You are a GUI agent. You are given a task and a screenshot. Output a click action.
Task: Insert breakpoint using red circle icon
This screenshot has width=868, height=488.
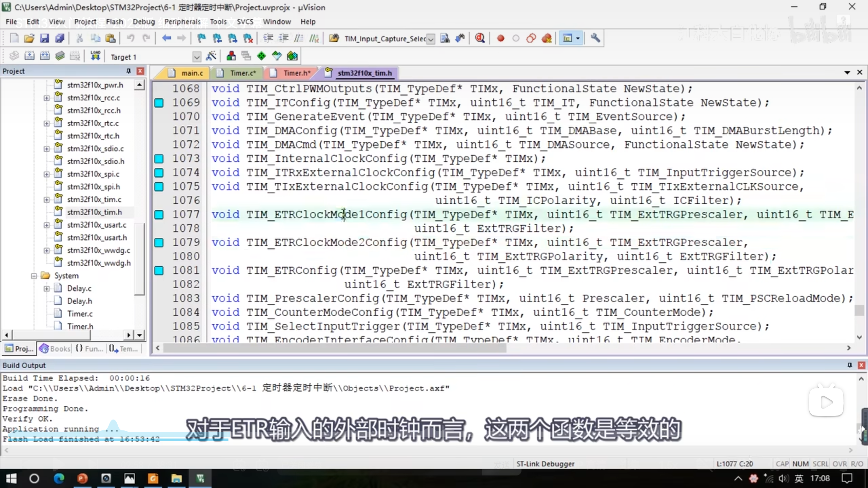[500, 38]
